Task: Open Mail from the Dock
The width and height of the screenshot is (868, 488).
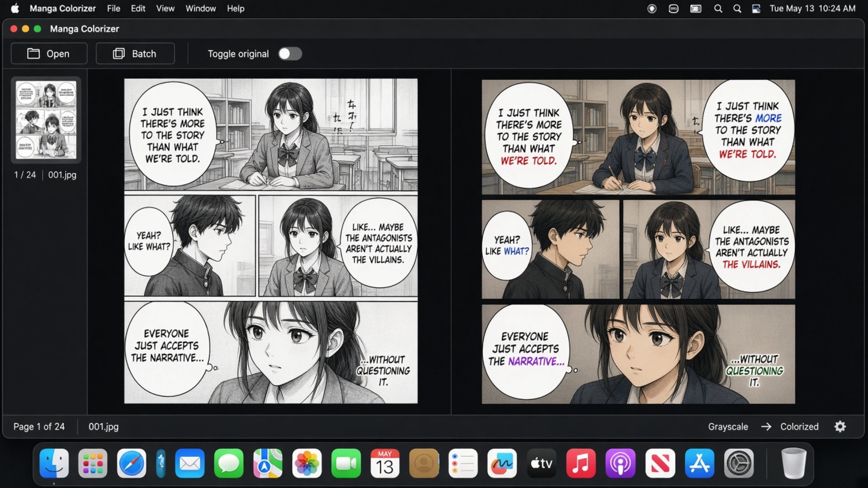Action: coord(190,463)
